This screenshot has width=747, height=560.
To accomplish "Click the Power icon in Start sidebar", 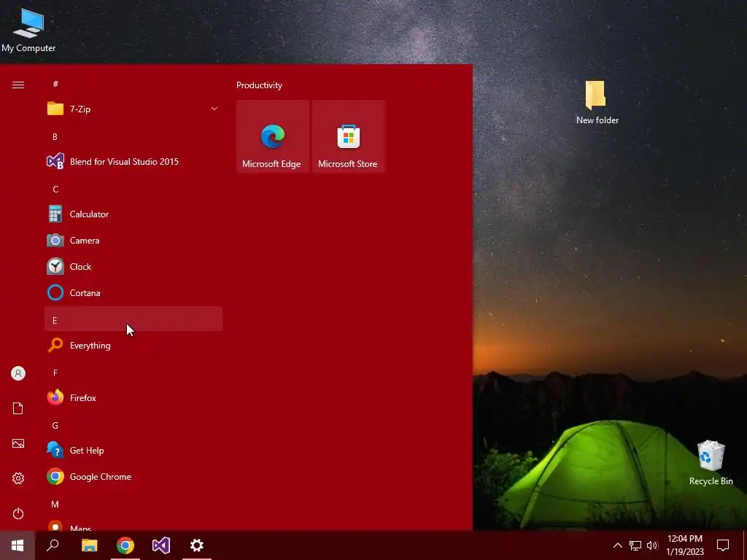I will 18,513.
